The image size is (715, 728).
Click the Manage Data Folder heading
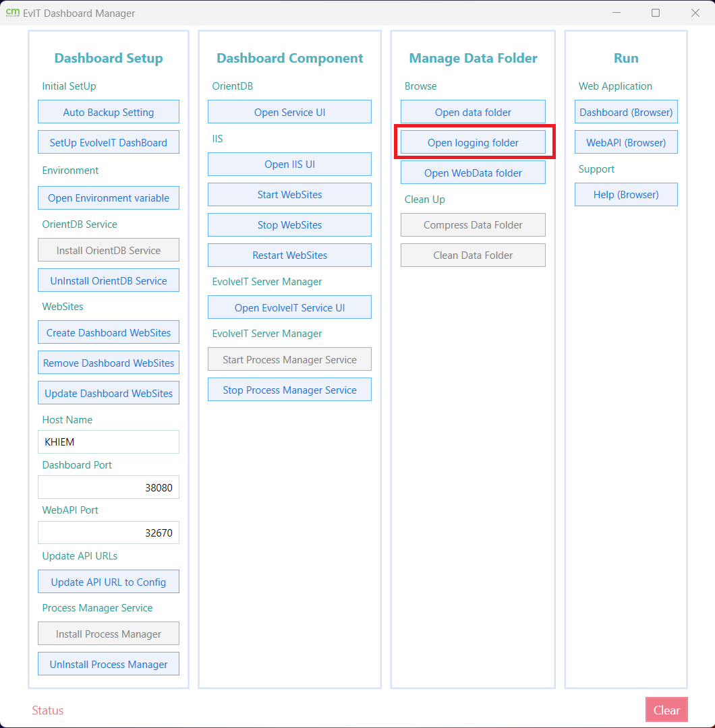click(x=473, y=58)
